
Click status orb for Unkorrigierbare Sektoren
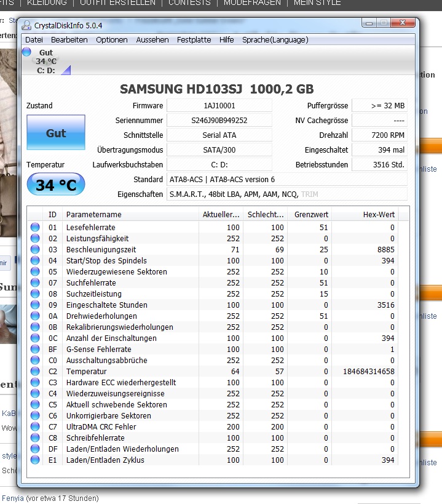pyautogui.click(x=35, y=415)
